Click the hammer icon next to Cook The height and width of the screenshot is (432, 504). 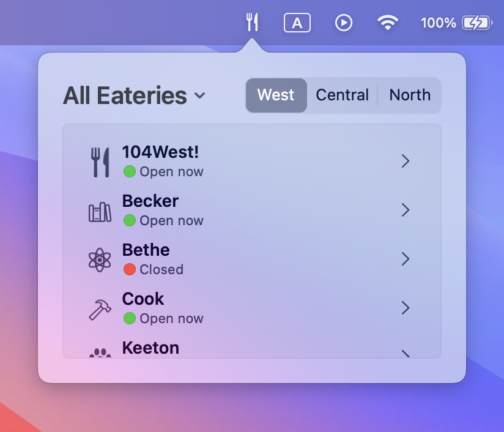pos(100,310)
